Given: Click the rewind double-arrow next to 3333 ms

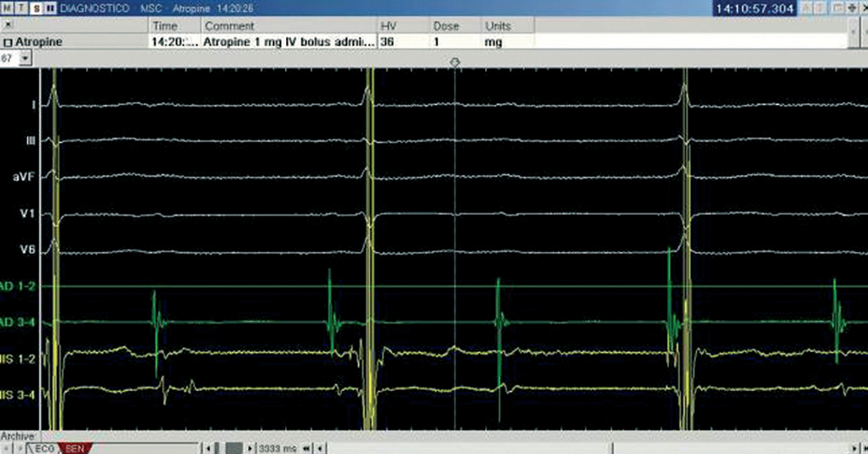Looking at the screenshot, I should [307, 447].
